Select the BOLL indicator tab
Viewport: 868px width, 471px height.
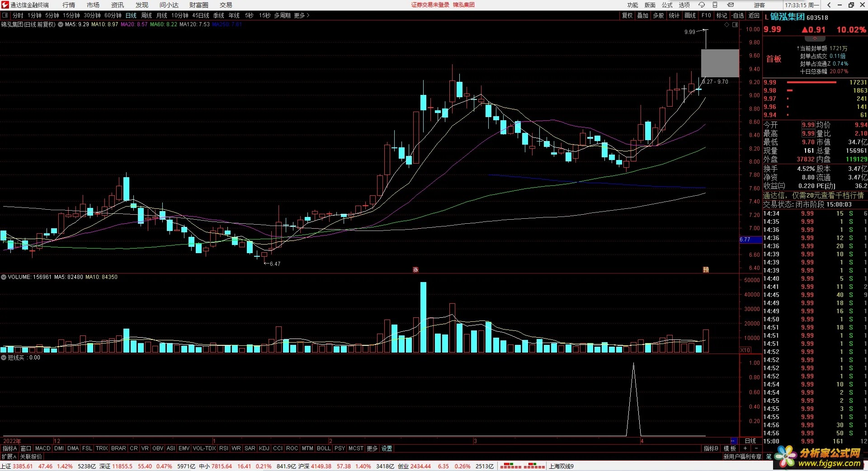tap(324, 448)
